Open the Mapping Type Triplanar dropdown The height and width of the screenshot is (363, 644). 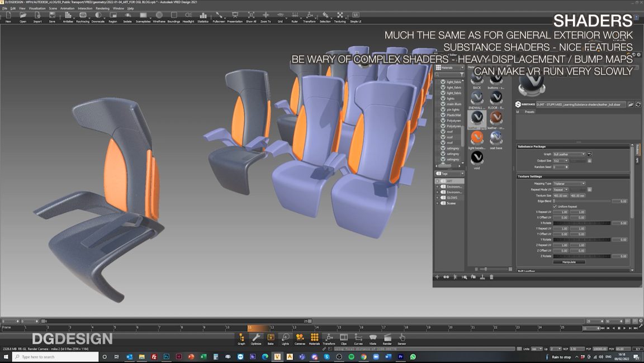coord(570,183)
